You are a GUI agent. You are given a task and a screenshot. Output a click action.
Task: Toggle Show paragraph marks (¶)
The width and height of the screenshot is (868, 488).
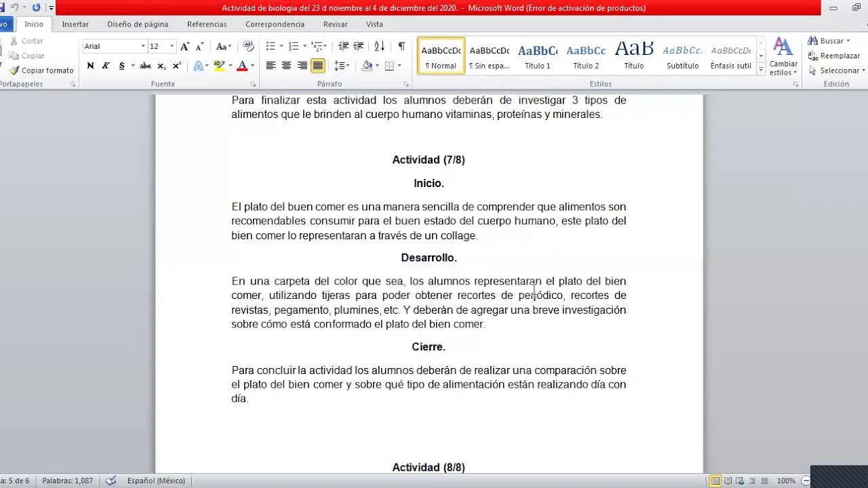click(401, 46)
